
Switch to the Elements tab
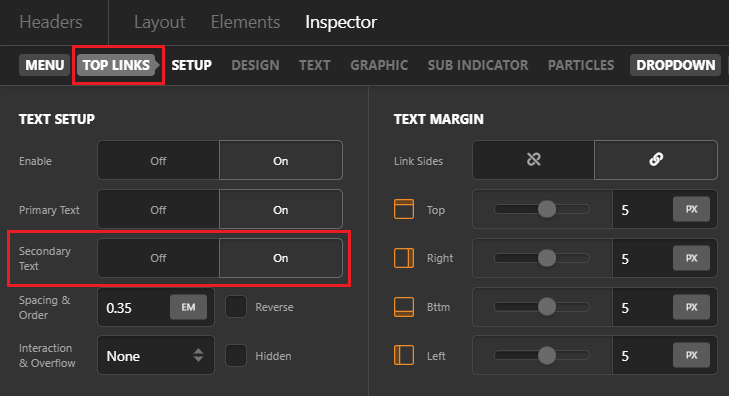tap(245, 22)
